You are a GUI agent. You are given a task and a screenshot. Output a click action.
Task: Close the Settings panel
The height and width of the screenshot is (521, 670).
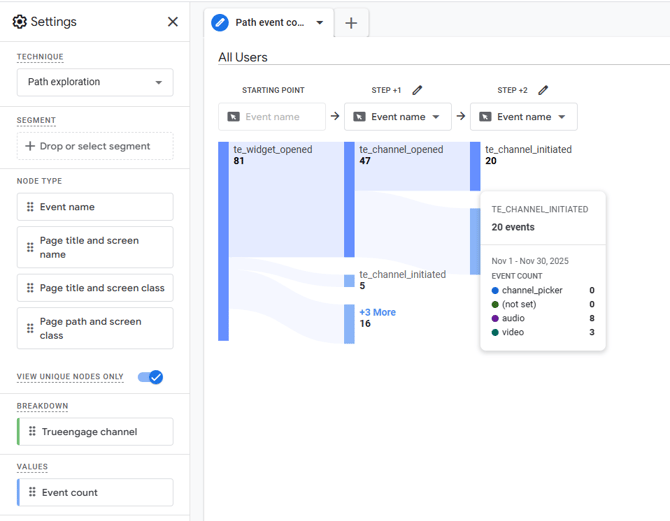pyautogui.click(x=173, y=22)
